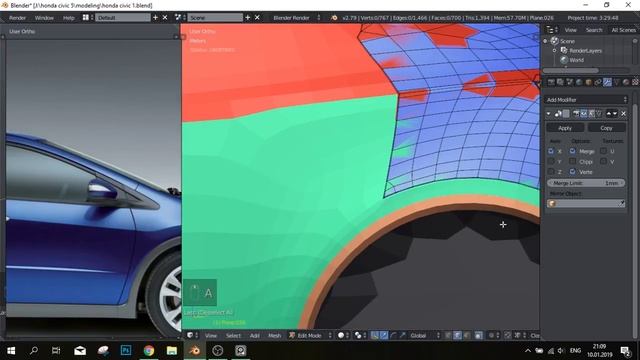Open outliner View menu
Viewport: 640px width, 360px height.
(x=571, y=30)
